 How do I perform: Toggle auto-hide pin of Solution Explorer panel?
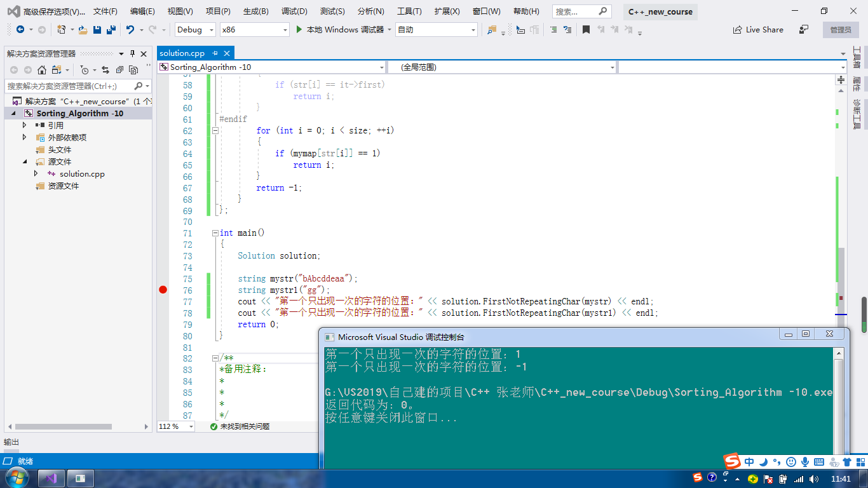[132, 54]
